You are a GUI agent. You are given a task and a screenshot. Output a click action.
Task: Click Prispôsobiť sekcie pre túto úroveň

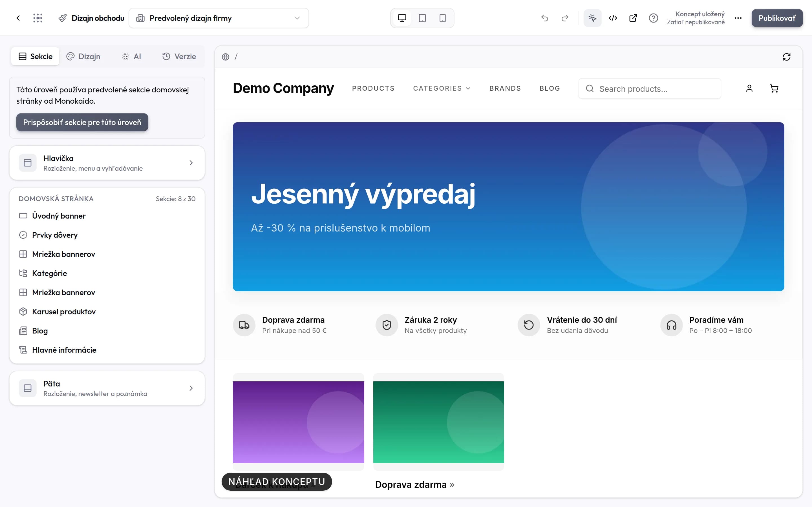pos(82,123)
